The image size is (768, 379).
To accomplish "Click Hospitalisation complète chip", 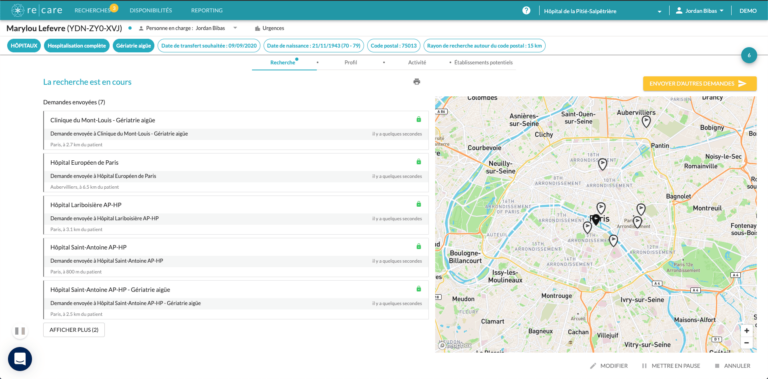I will click(x=76, y=46).
